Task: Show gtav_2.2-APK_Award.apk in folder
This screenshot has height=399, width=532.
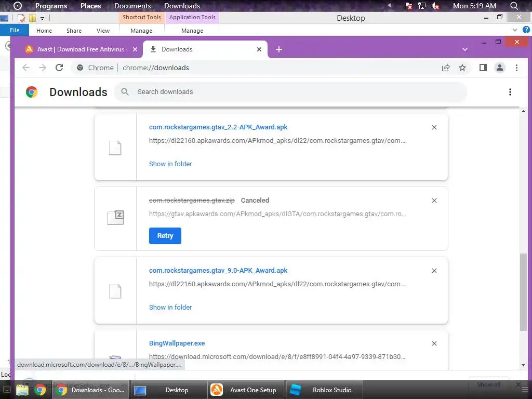Action: 170,164
